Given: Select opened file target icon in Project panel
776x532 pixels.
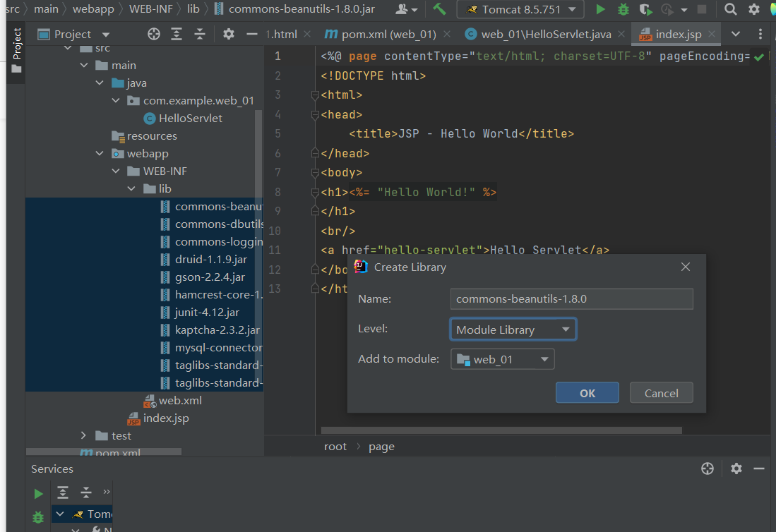Looking at the screenshot, I should 154,34.
